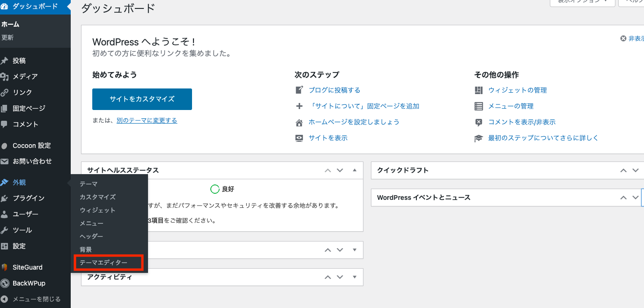Screen dimensions: 644x308
Task: Click the list icon beside メニューの管理
Action: point(479,106)
